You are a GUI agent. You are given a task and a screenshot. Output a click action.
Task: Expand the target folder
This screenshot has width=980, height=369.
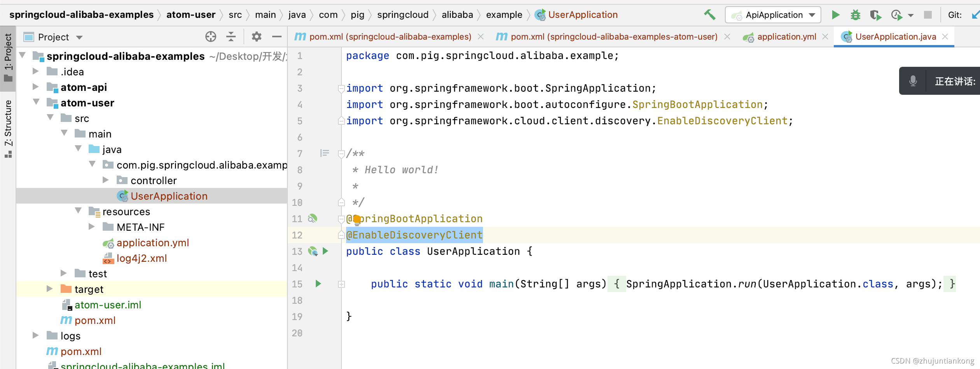pos(50,289)
